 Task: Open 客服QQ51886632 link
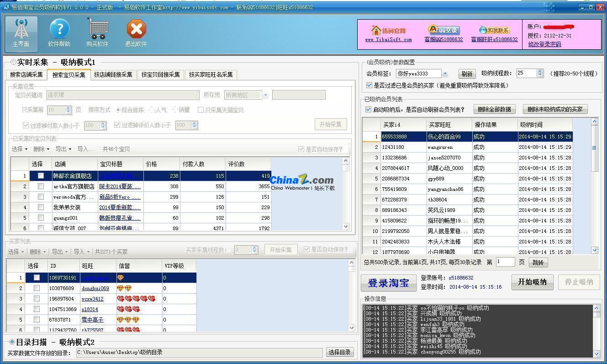(x=443, y=40)
